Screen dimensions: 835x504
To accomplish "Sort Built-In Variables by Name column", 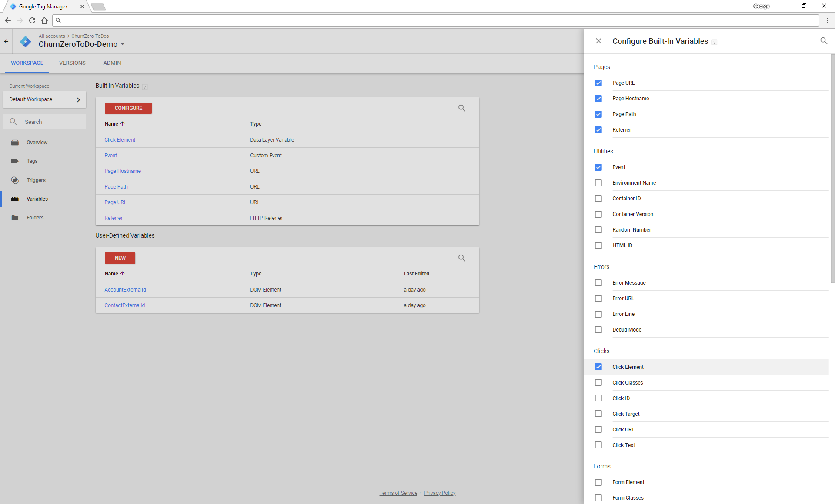I will (114, 124).
